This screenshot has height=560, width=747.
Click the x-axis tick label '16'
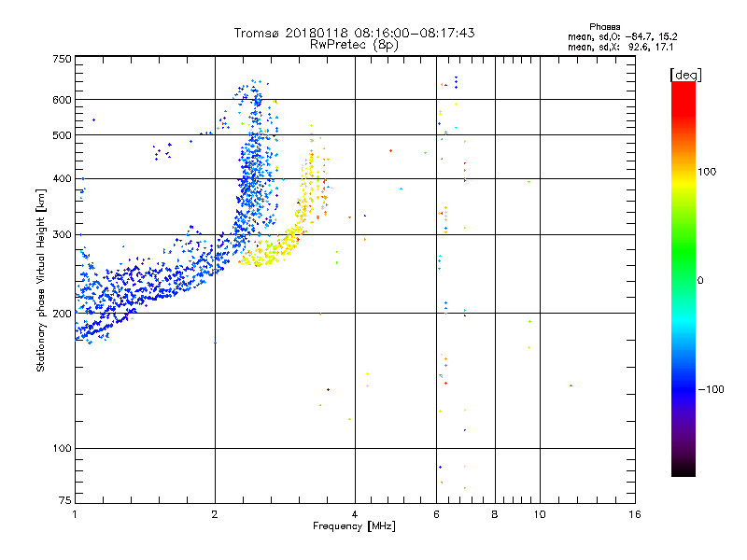pyautogui.click(x=635, y=514)
